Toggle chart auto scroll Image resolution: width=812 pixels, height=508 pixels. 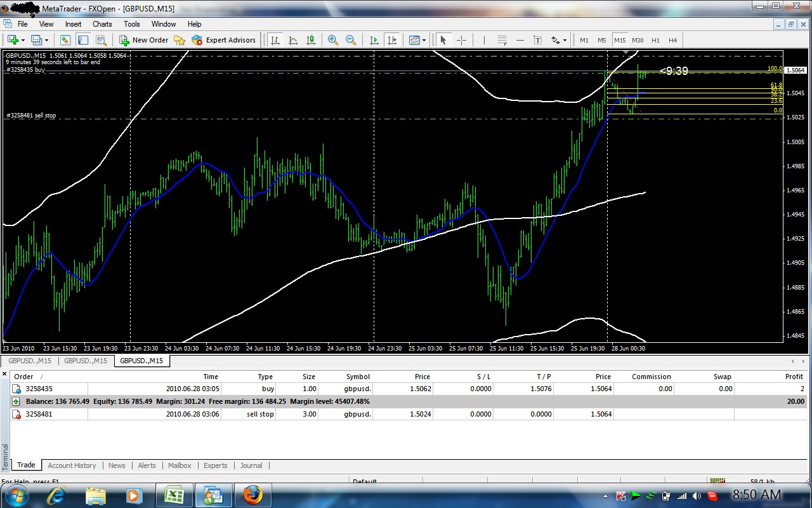pyautogui.click(x=374, y=40)
